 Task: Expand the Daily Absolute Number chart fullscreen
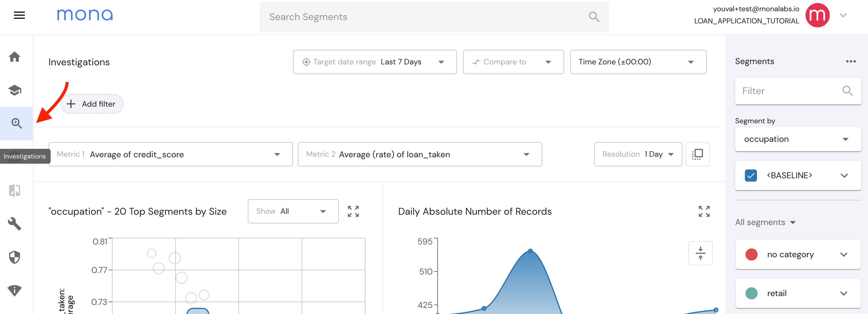tap(704, 211)
